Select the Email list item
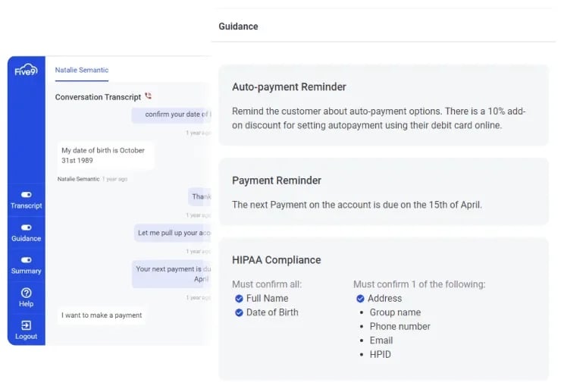This screenshot has height=392, width=564. [x=381, y=340]
